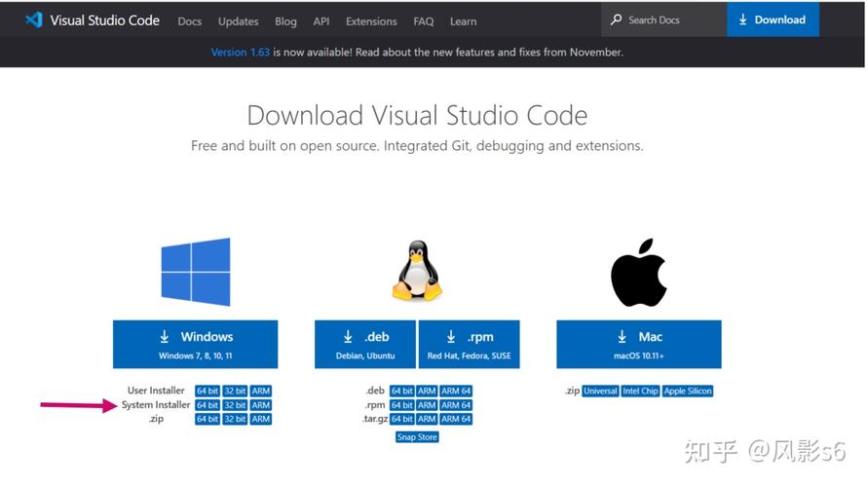Download Linux .deb 64 bit package
The height and width of the screenshot is (487, 868).
coord(402,391)
